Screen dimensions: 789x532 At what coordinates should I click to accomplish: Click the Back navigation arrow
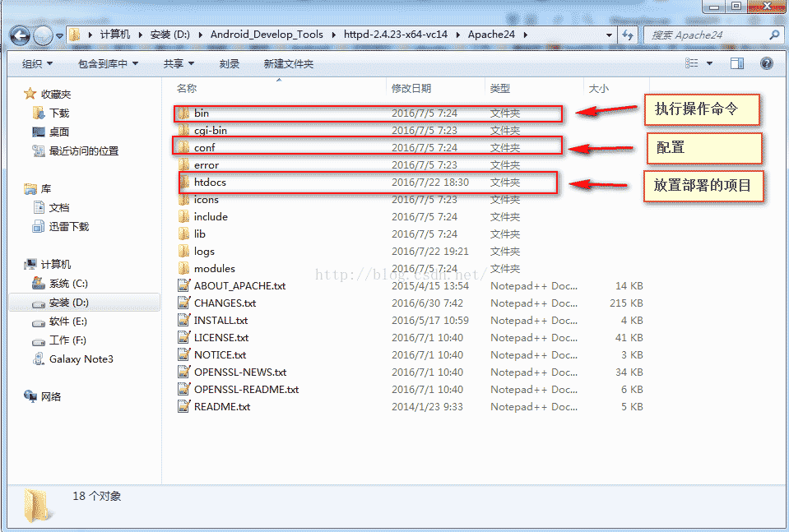pos(20,35)
